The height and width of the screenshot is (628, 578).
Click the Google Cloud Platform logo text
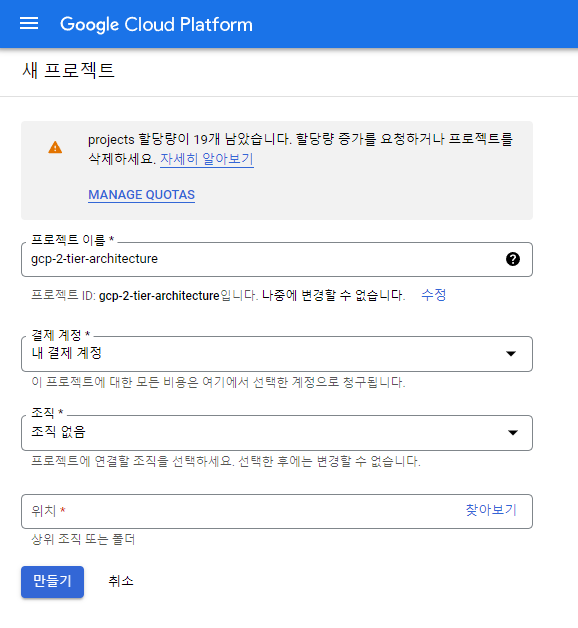[156, 24]
